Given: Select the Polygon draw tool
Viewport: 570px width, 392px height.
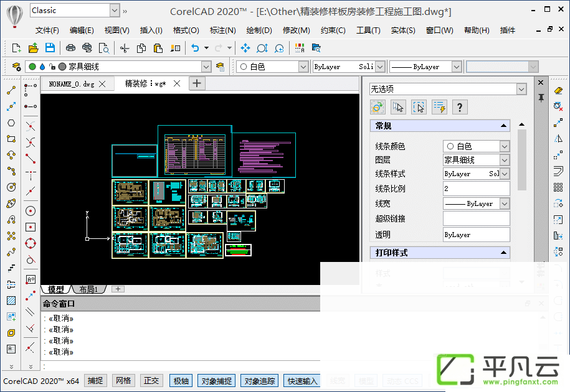Looking at the screenshot, I should pyautogui.click(x=11, y=123).
